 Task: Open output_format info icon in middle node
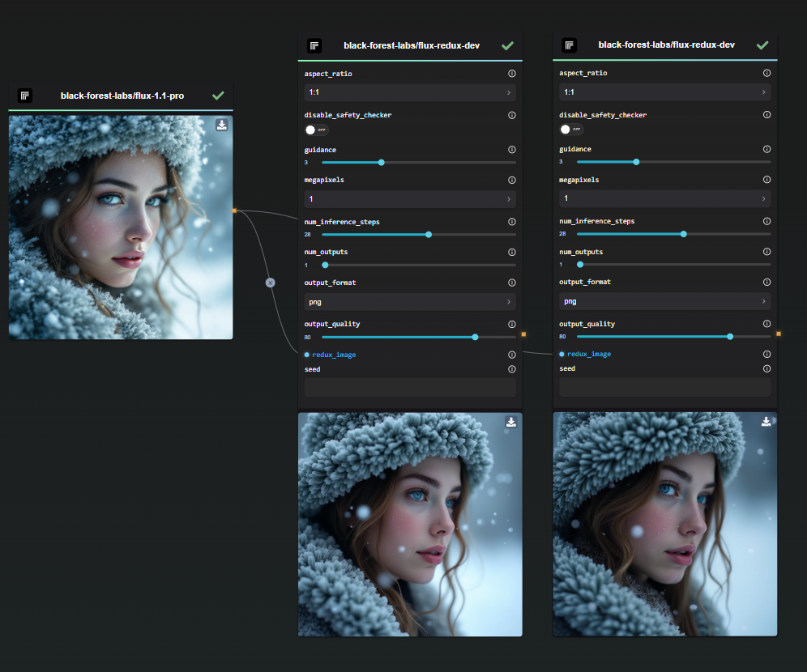coord(511,283)
